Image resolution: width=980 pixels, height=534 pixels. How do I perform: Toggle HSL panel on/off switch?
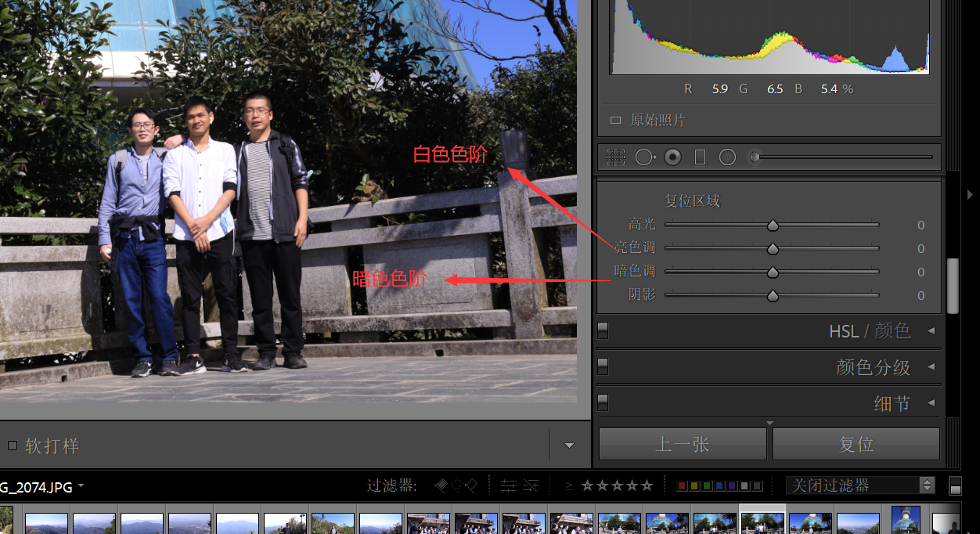(x=603, y=330)
